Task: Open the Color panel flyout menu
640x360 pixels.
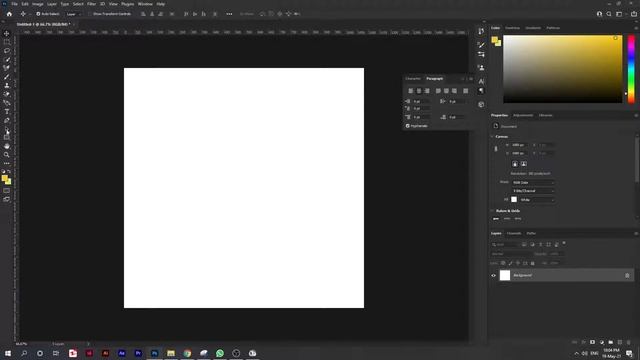Action: pyautogui.click(x=636, y=28)
